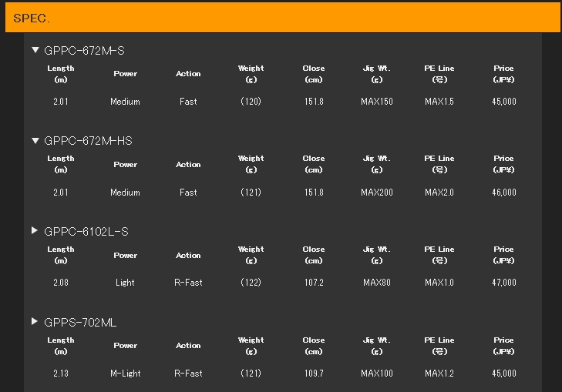Click the MAX1.2 PE line value

439,374
